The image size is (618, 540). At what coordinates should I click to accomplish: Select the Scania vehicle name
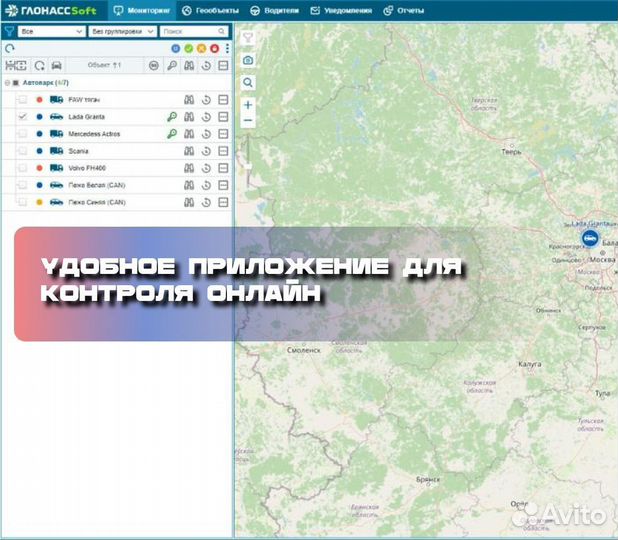(x=78, y=151)
